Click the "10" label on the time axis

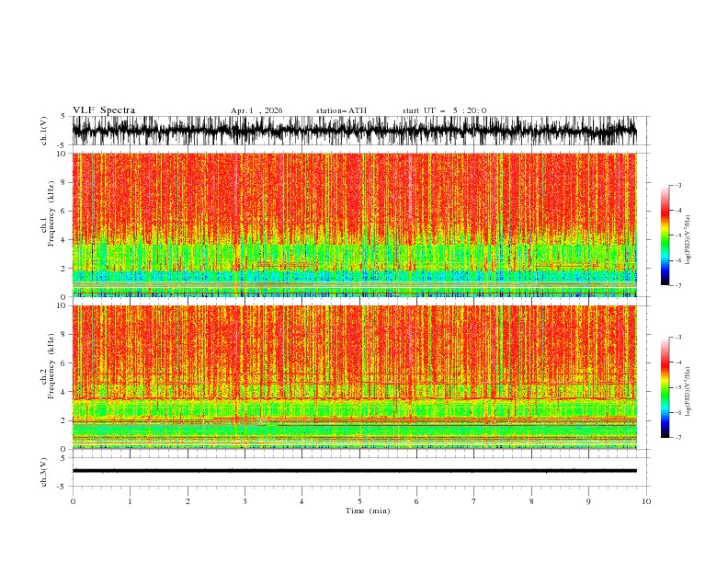click(646, 501)
